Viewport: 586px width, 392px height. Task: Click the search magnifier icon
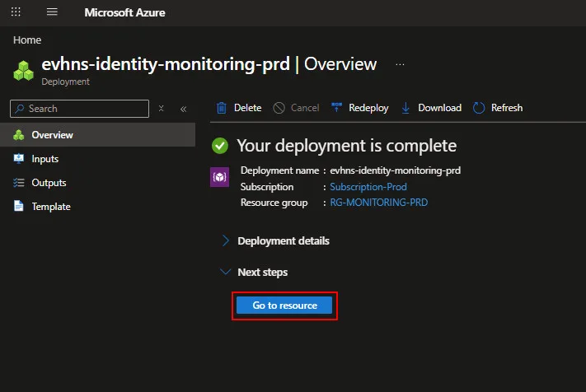click(20, 109)
